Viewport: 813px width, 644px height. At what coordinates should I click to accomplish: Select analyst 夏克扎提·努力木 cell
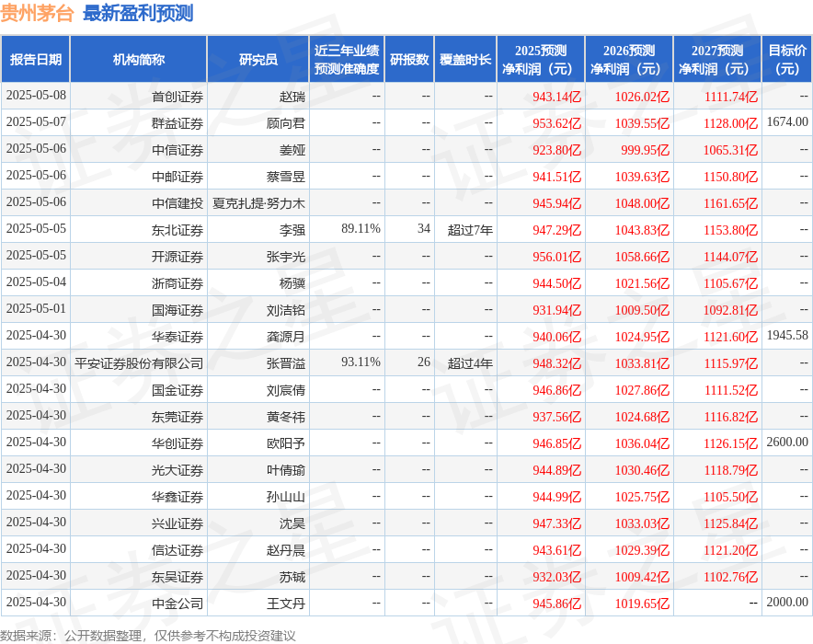click(x=258, y=203)
